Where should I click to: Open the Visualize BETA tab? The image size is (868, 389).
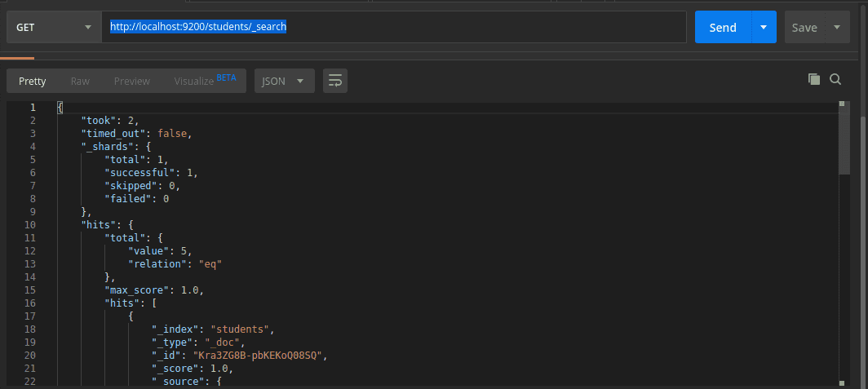tap(204, 81)
